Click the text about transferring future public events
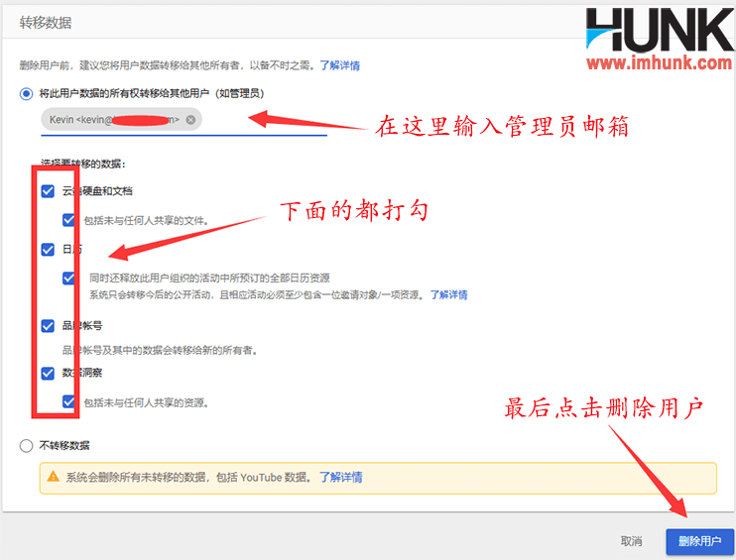Screen dimensions: 736x560 [x=257, y=295]
